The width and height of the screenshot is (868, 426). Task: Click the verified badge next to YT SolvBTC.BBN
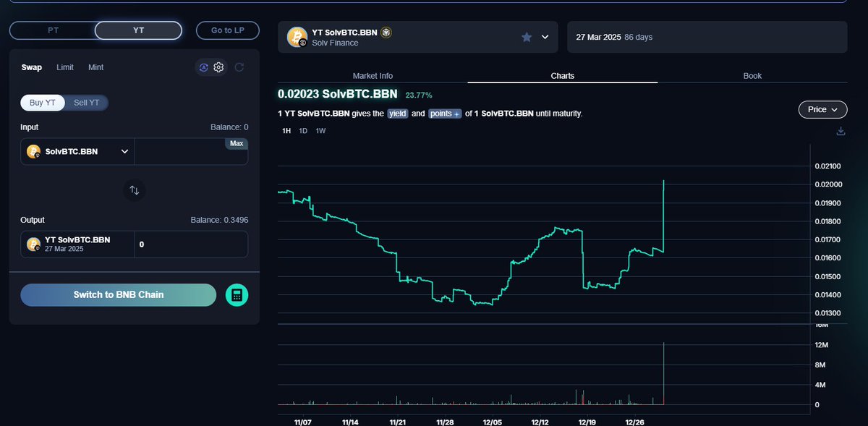(x=387, y=33)
